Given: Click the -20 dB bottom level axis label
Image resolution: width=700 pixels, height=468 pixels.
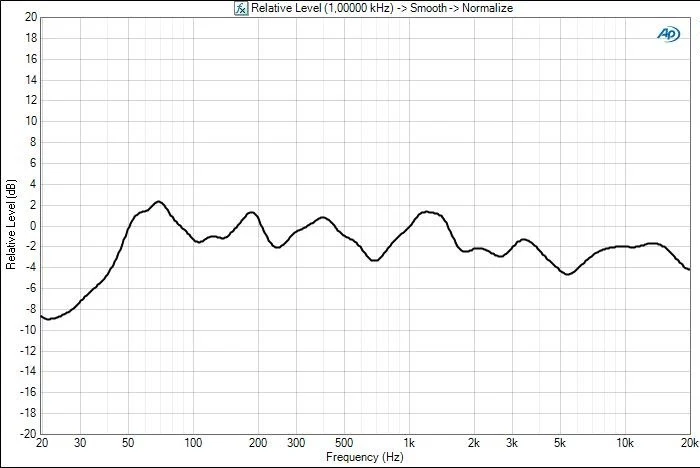Looking at the screenshot, I should [29, 434].
